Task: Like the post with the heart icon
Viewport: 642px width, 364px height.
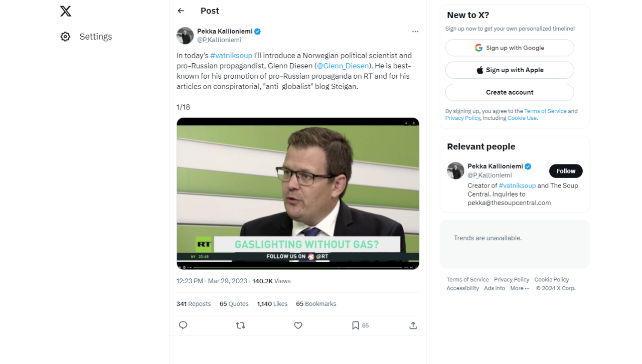Action: [x=298, y=325]
